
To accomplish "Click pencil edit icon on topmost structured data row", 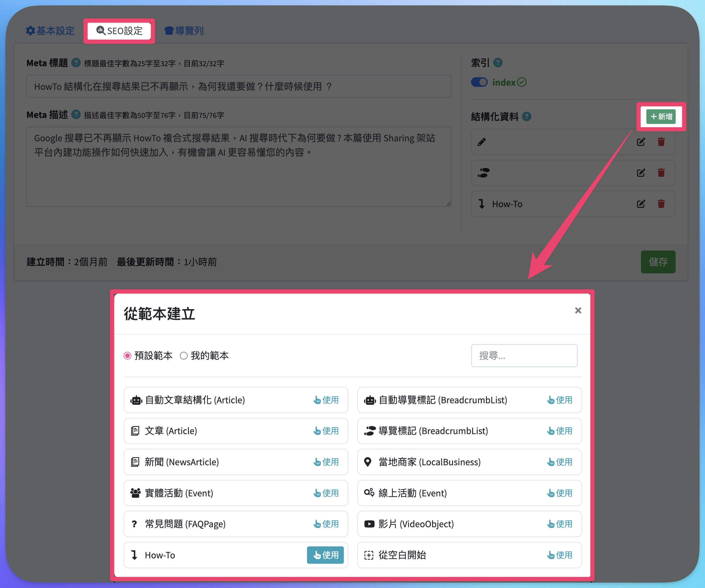I will tap(641, 142).
